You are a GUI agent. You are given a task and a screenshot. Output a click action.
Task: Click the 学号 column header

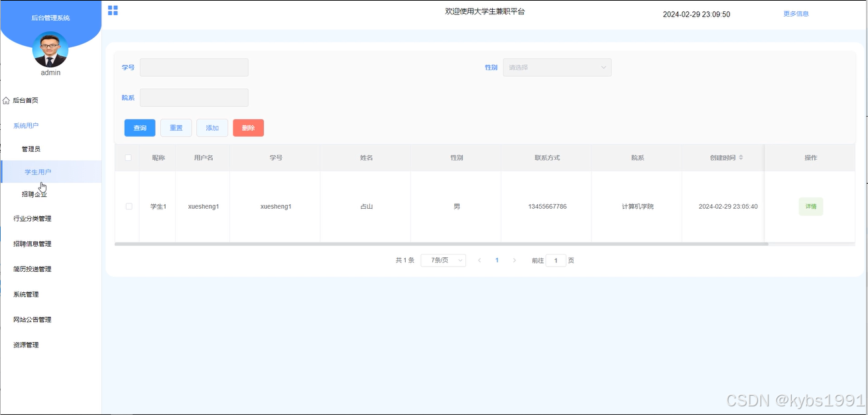pyautogui.click(x=276, y=158)
